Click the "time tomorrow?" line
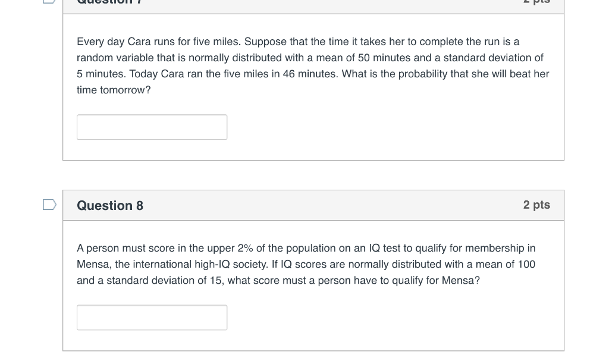Viewport: 609px width, 364px height. pyautogui.click(x=114, y=90)
